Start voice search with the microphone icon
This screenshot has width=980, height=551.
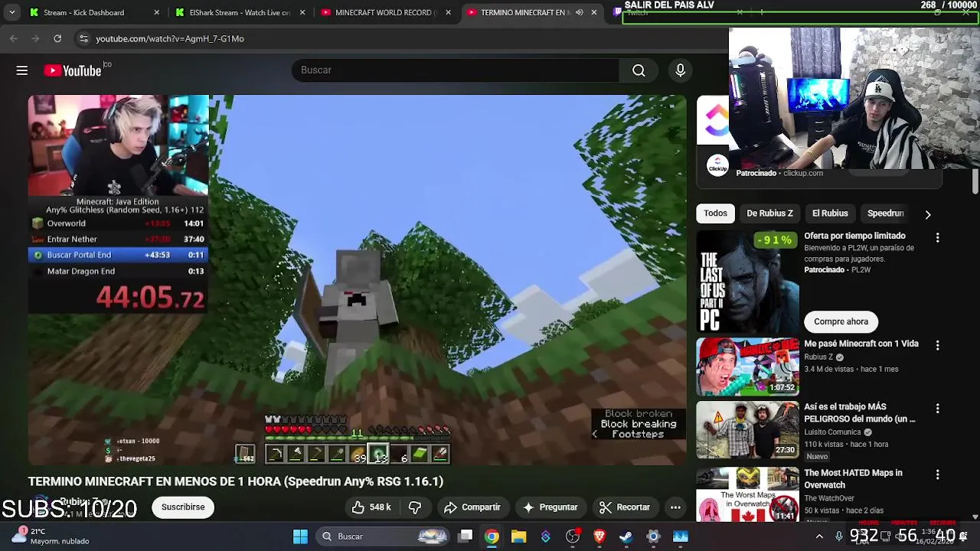point(681,70)
